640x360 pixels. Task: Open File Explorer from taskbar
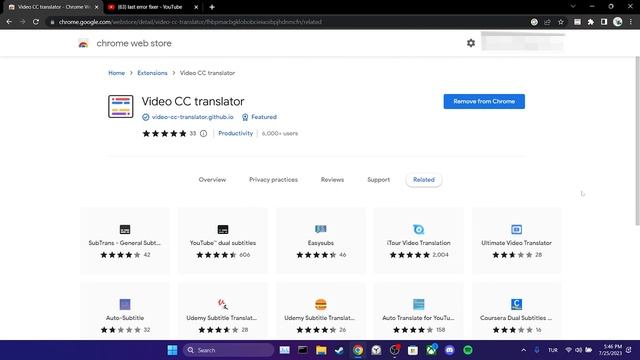(321, 350)
